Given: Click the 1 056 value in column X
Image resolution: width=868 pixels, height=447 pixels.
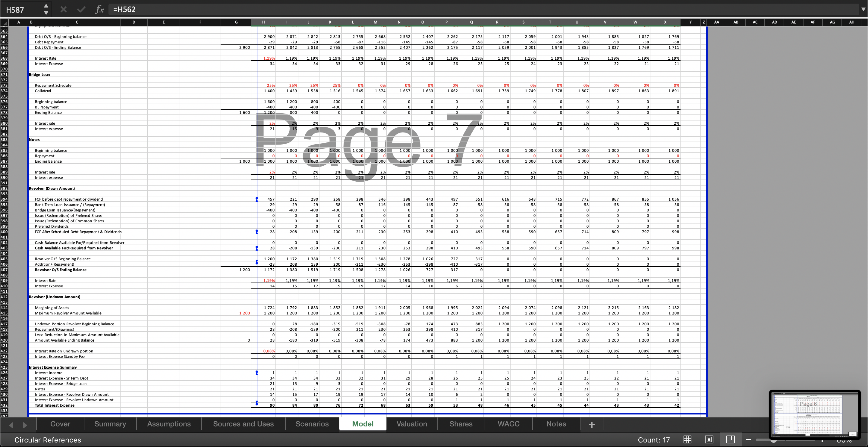Looking at the screenshot, I should pyautogui.click(x=674, y=199).
